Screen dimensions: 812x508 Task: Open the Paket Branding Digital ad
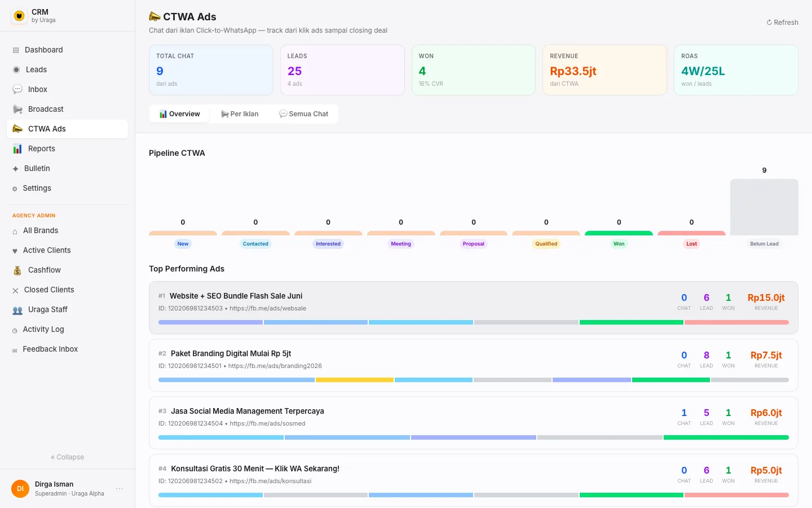point(474,365)
